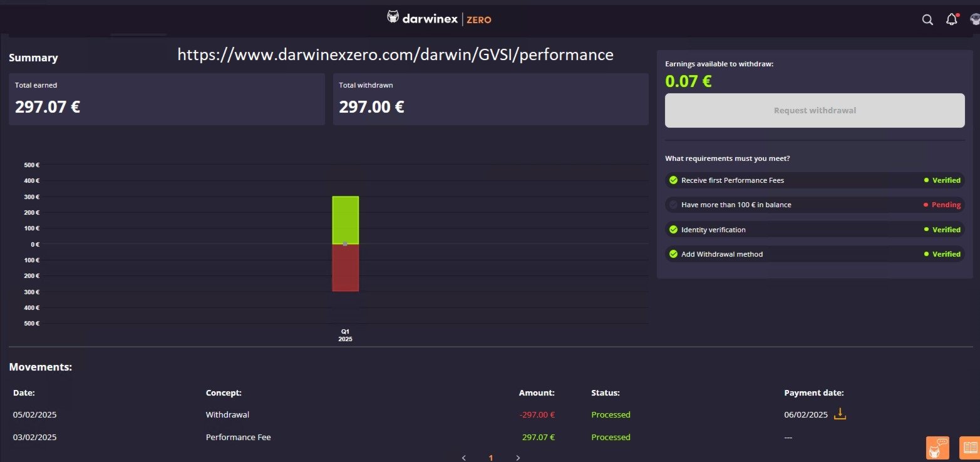Download the receipt for the 06/02/2025 payment
This screenshot has height=462, width=980.
(x=840, y=414)
